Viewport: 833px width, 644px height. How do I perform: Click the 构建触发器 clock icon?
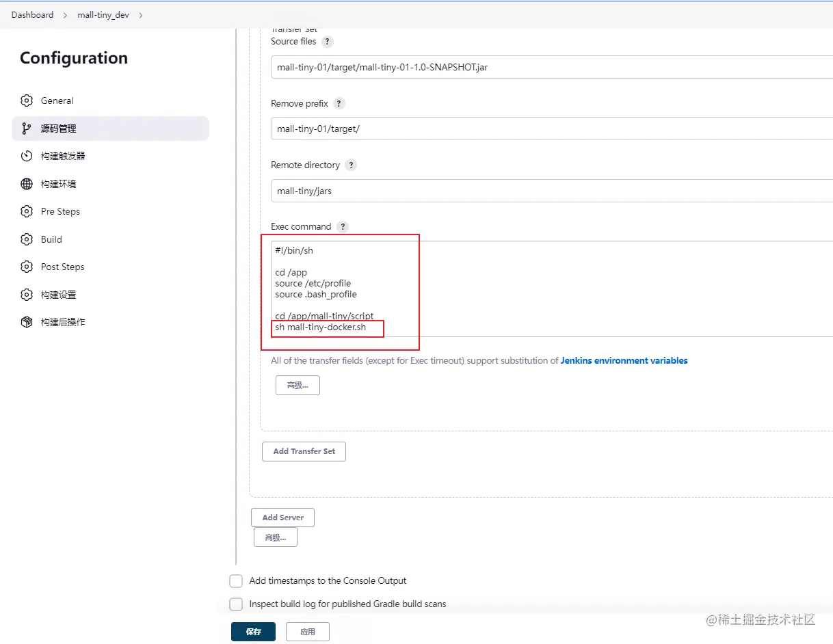27,156
